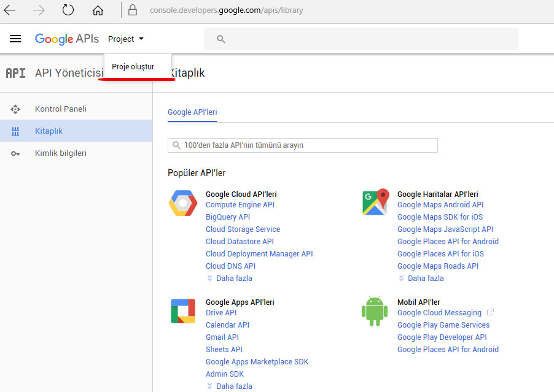The image size is (554, 392).
Task: Open the Calendar API link
Action: click(x=227, y=325)
